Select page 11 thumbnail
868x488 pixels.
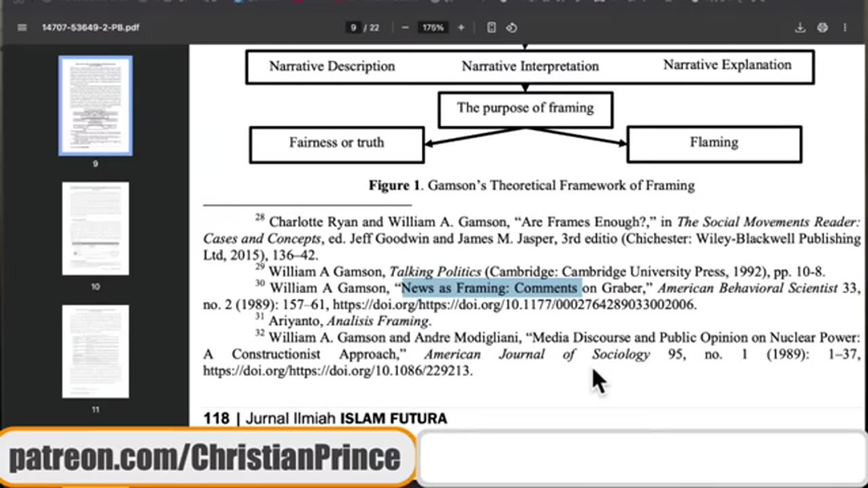click(96, 351)
